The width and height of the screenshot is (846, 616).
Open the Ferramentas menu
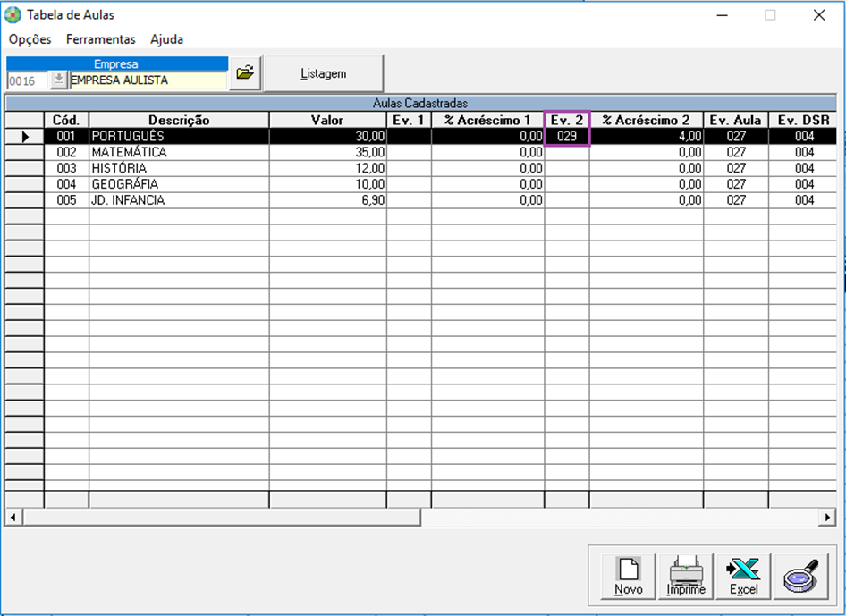pos(101,39)
